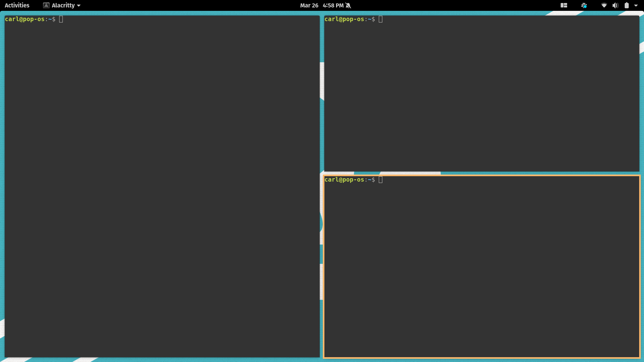Open the Activities overview
This screenshot has height=362, width=644.
pos(17,5)
